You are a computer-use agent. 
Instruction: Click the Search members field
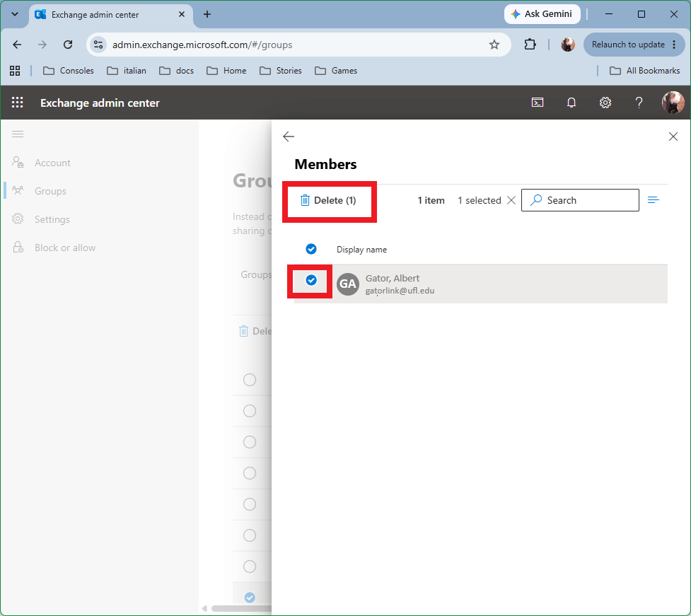(x=580, y=200)
